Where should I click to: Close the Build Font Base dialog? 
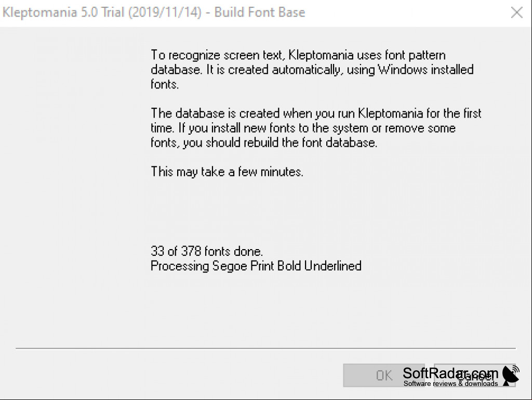(x=517, y=13)
